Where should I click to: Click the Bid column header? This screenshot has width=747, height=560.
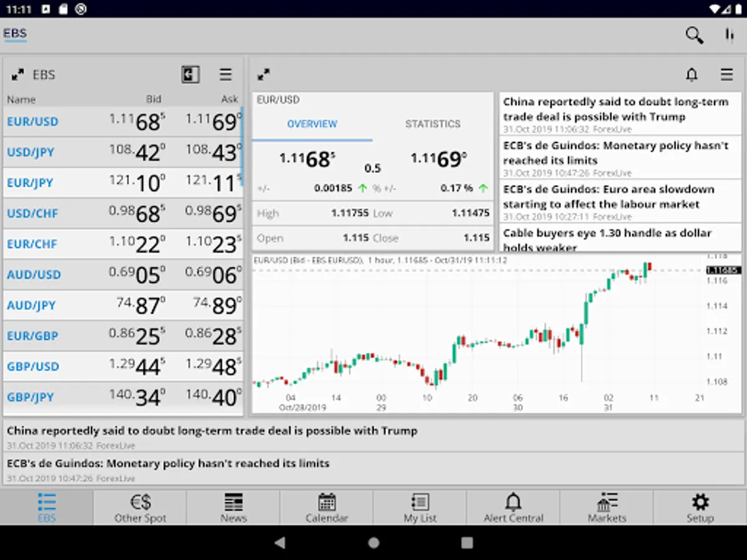click(x=154, y=99)
